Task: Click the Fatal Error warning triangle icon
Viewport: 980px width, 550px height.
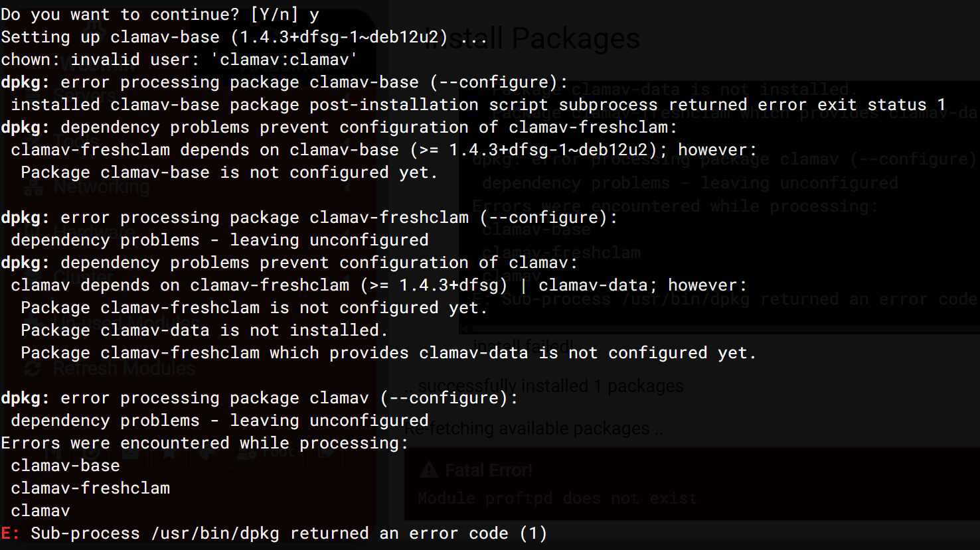Action: pos(429,470)
